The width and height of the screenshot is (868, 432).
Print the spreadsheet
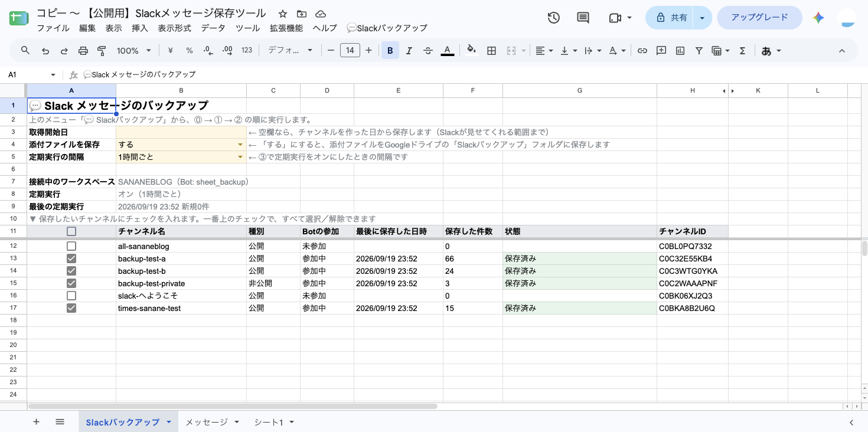click(x=83, y=51)
